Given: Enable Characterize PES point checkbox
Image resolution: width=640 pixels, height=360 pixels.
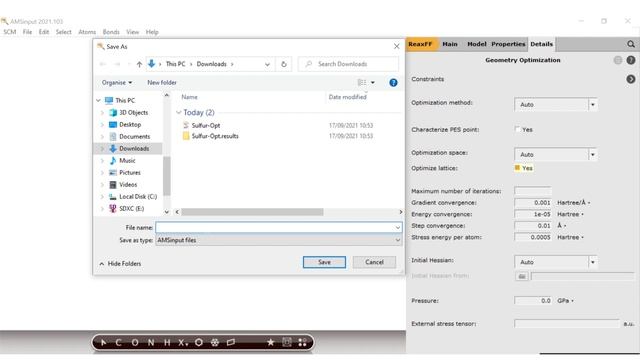Looking at the screenshot, I should click(518, 129).
